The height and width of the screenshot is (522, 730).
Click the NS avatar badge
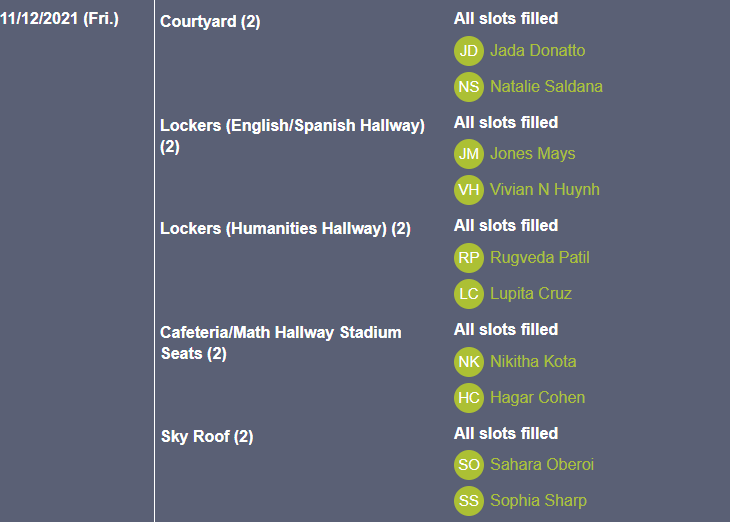click(469, 87)
